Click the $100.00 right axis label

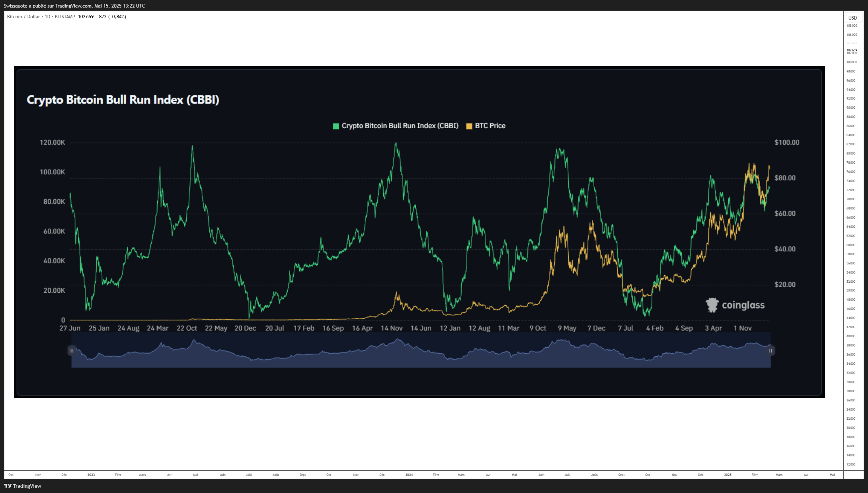click(x=787, y=143)
